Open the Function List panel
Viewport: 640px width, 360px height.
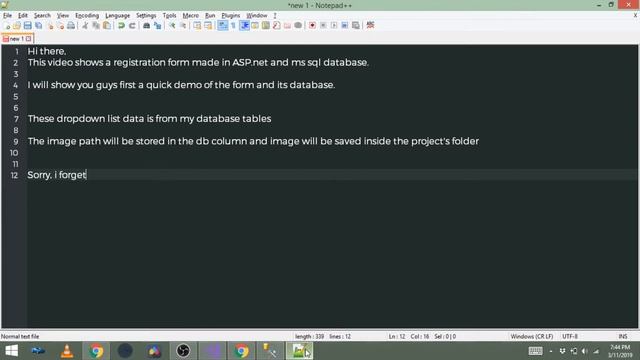coord(276,25)
